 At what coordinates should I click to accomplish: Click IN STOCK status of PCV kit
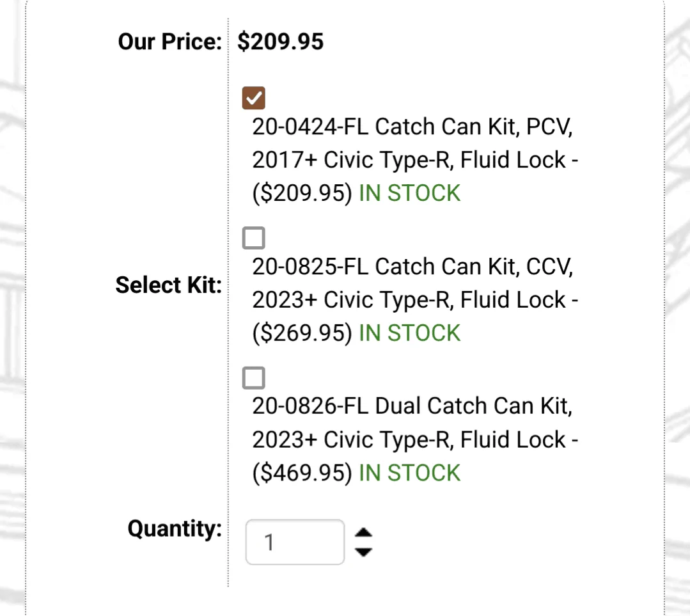tap(409, 193)
